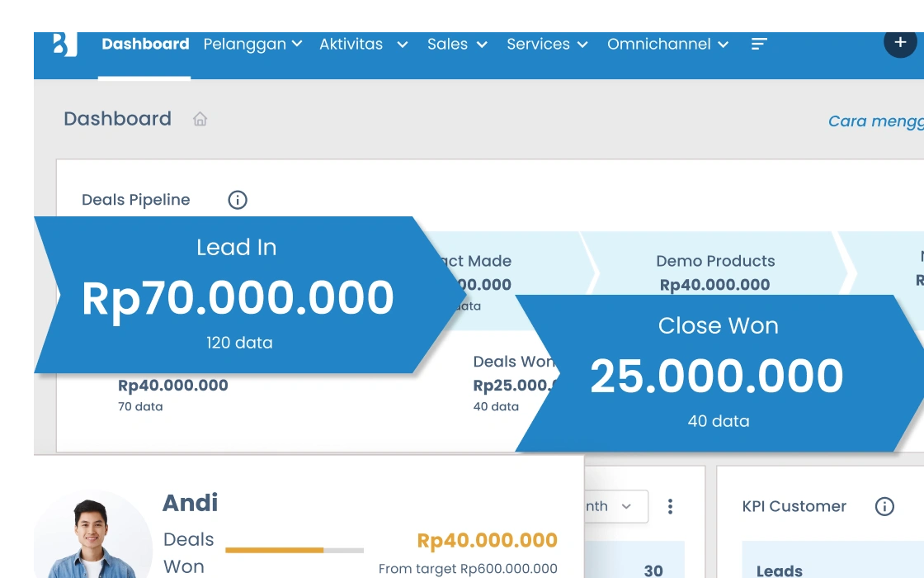Screen dimensions: 924x578
Task: Click the orange Rp40.000.000 amount
Action: tap(487, 540)
